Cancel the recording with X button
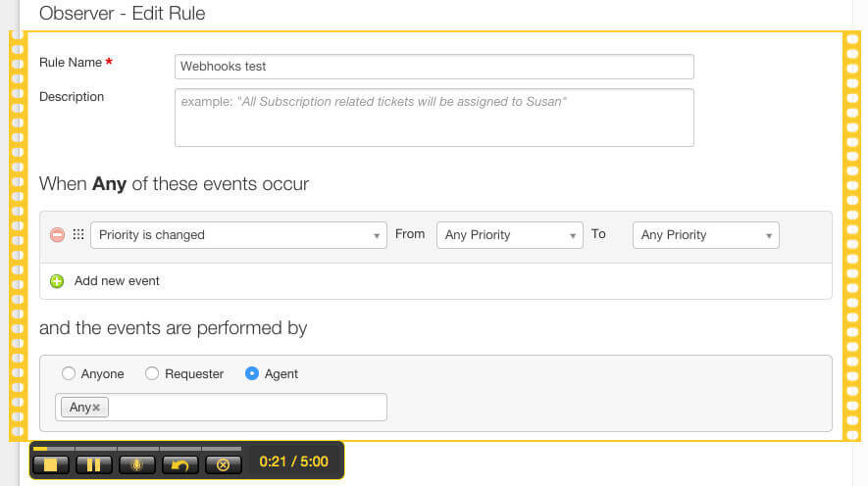The height and width of the screenshot is (486, 868). coord(223,464)
